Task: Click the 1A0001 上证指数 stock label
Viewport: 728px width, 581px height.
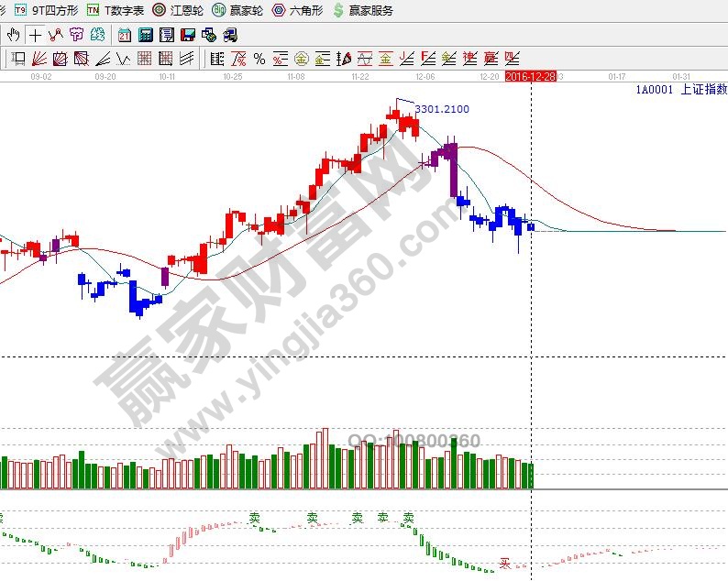Action: coord(680,90)
